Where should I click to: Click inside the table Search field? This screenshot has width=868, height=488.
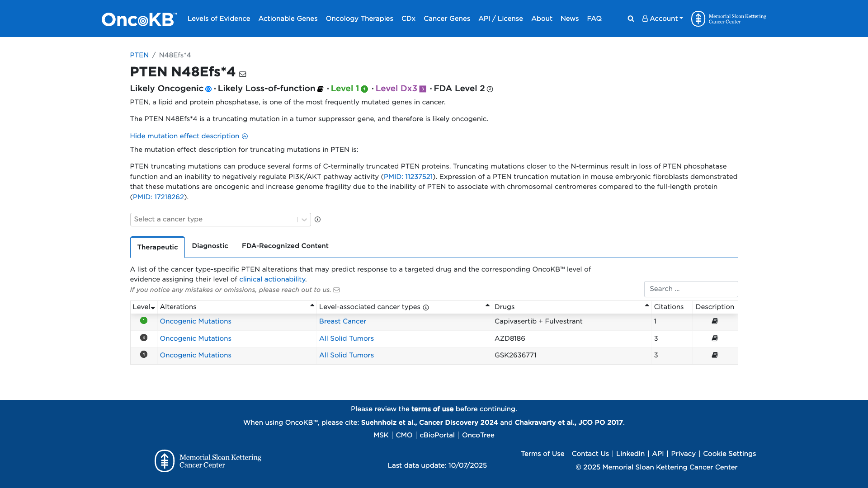691,289
